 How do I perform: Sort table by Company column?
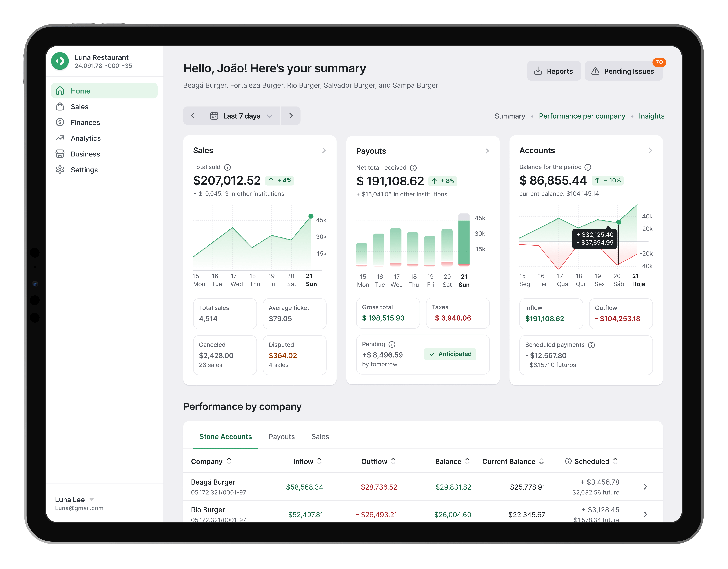pos(229,461)
